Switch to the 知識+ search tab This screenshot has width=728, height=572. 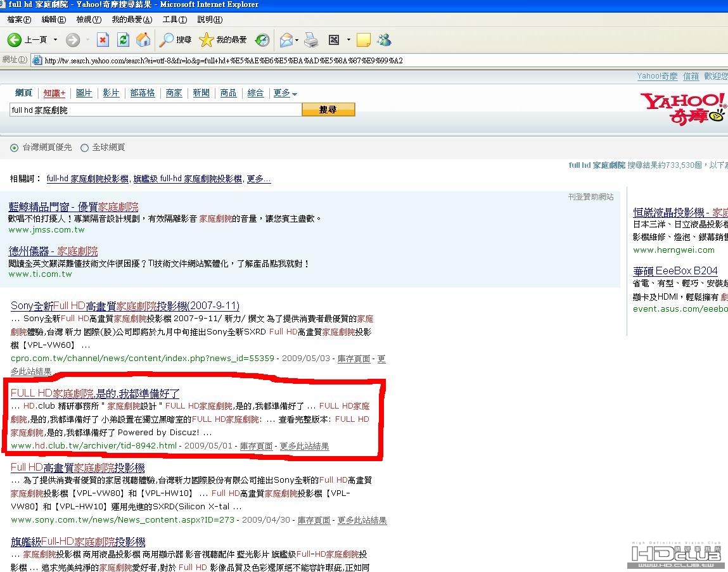coord(54,93)
